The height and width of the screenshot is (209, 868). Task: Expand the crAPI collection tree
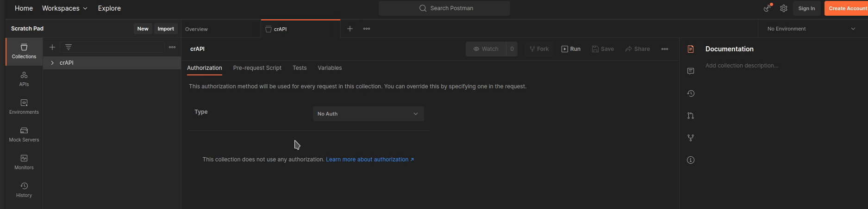pos(52,63)
